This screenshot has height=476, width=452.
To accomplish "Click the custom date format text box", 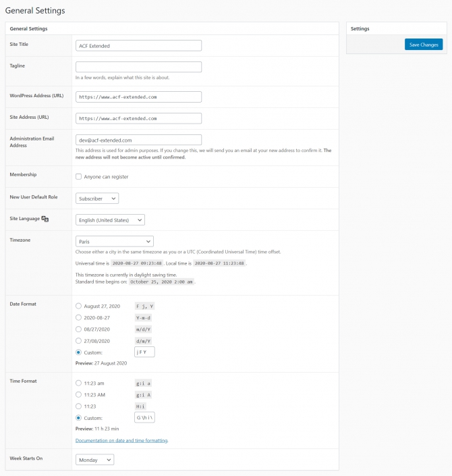I will pyautogui.click(x=144, y=352).
